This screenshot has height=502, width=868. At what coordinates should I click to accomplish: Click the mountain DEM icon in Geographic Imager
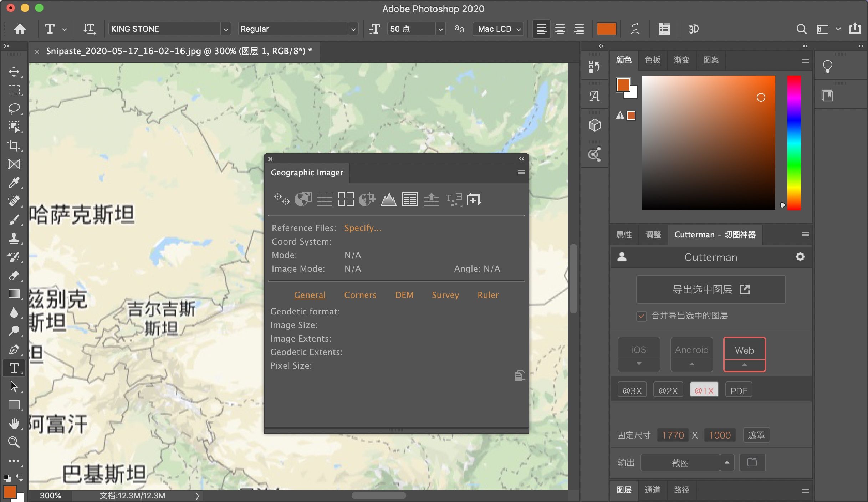coord(388,199)
